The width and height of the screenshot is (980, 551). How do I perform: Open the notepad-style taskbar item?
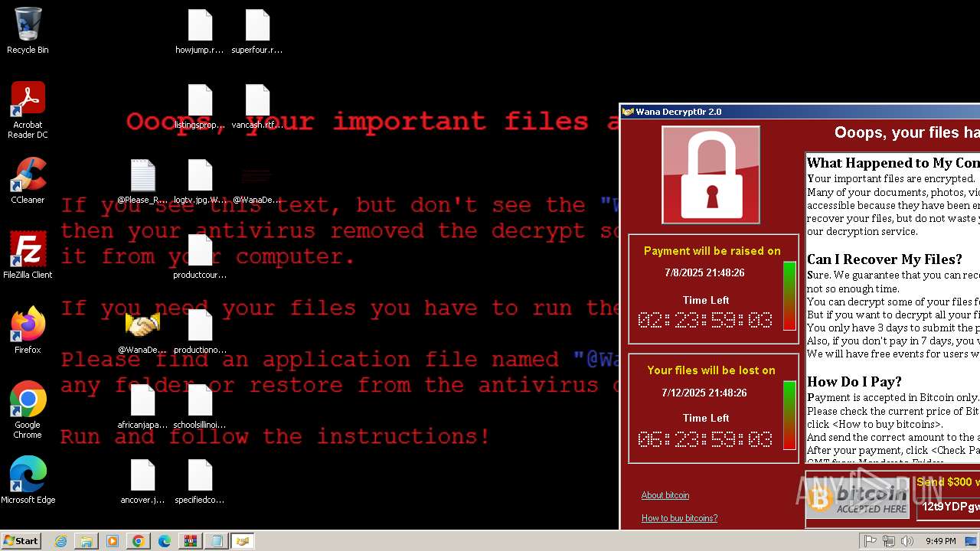pyautogui.click(x=217, y=541)
